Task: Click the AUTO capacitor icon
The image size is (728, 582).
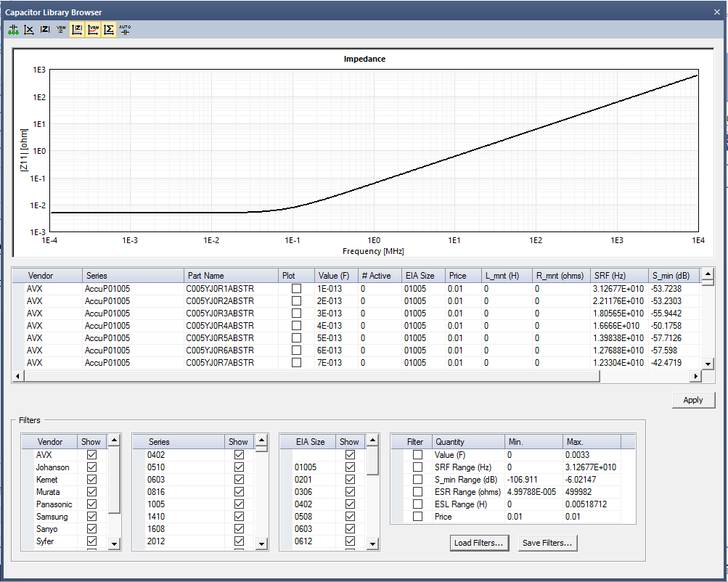Action: (125, 30)
